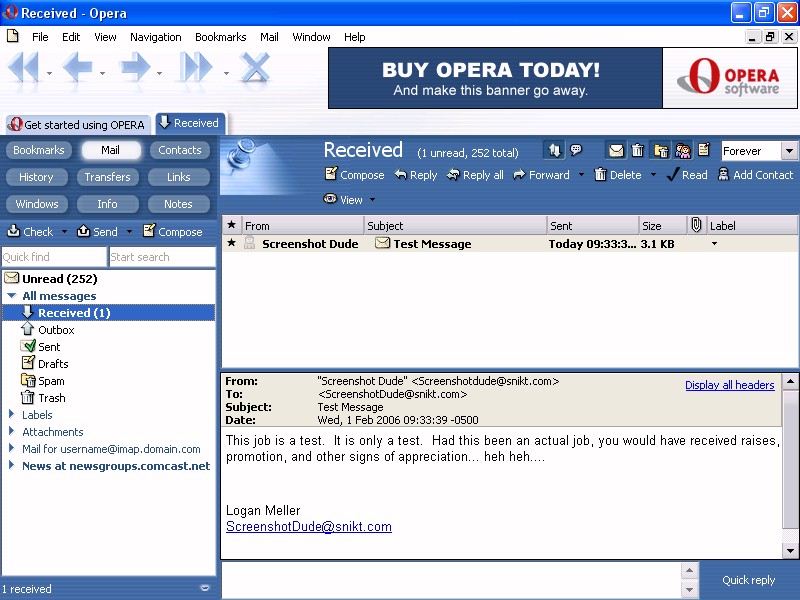Click the Fast forward navigation icon
The height and width of the screenshot is (600, 800).
(x=196, y=68)
